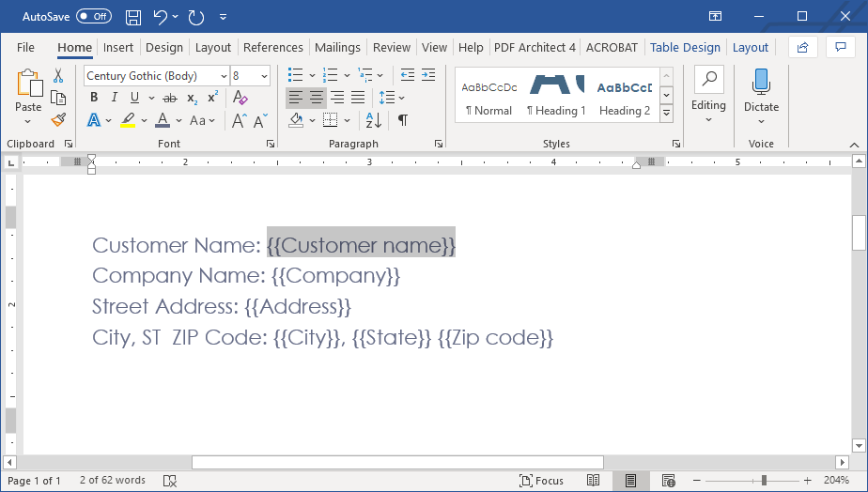Click the Dictate microphone icon
Image resolution: width=868 pixels, height=492 pixels.
tap(761, 82)
